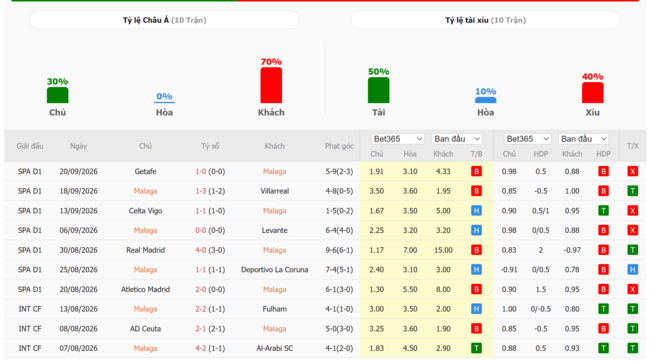
Task: Click red X badge in Levante row
Action: point(633,230)
